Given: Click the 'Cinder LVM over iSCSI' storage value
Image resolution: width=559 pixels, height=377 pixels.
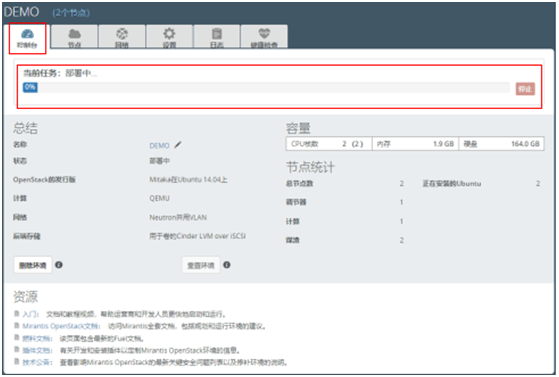Looking at the screenshot, I should 198,236.
